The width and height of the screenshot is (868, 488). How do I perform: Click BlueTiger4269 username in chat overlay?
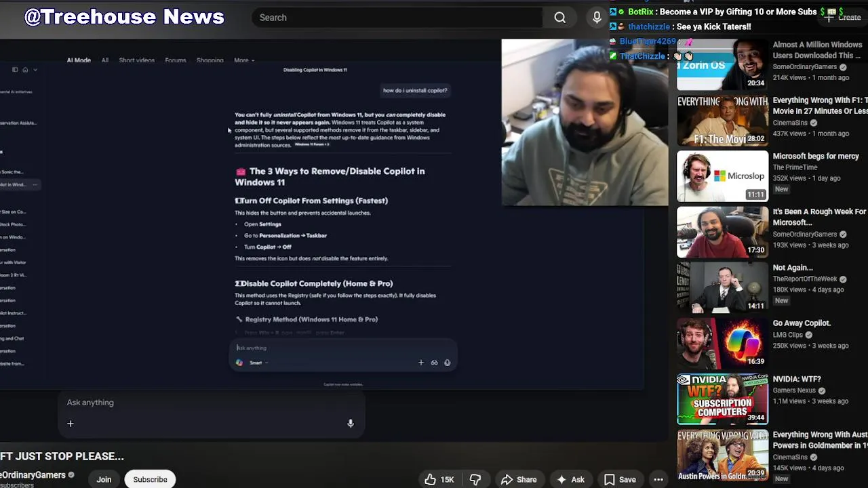pos(648,41)
